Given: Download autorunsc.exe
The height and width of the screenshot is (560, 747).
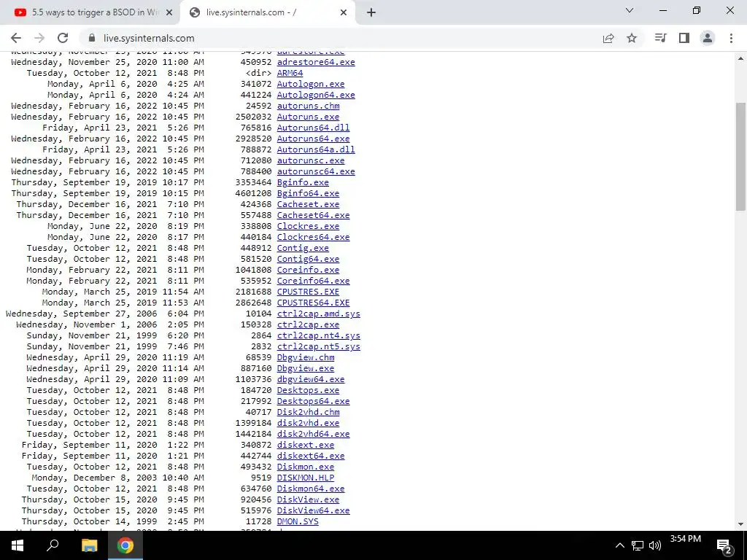Looking at the screenshot, I should [311, 160].
